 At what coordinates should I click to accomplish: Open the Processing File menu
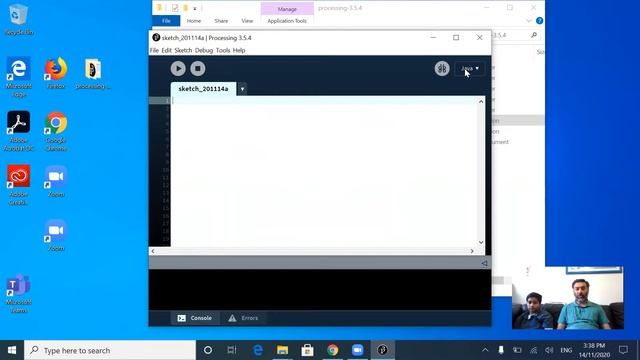point(154,50)
